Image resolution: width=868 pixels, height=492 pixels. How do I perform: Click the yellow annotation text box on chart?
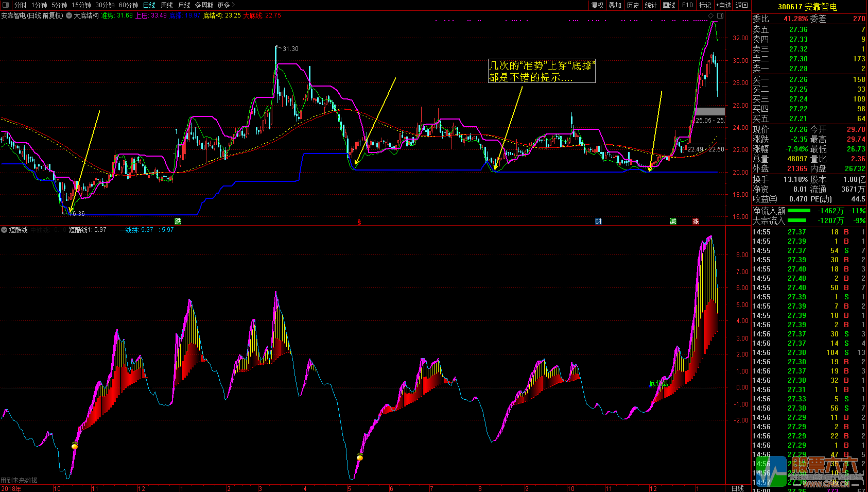[542, 71]
